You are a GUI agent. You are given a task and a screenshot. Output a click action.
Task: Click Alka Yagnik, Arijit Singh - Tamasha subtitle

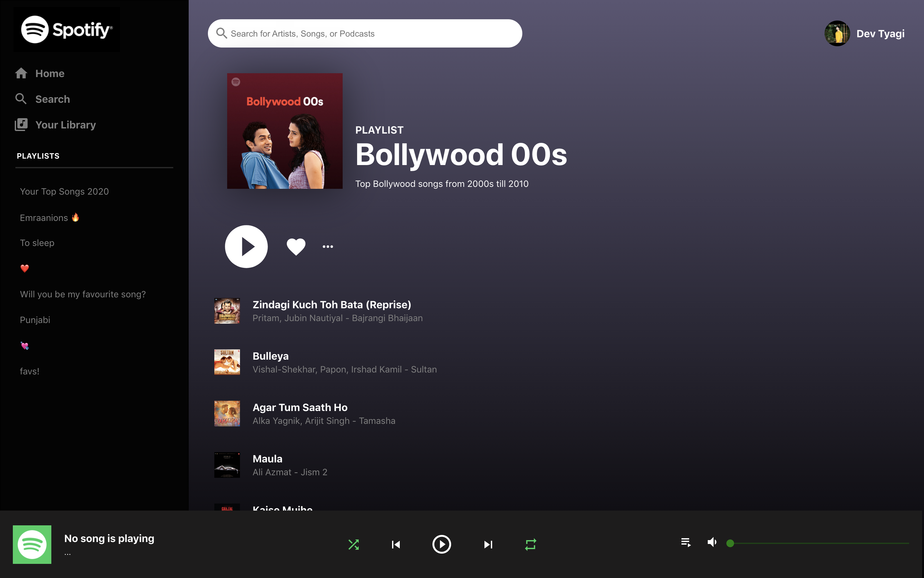(x=324, y=421)
